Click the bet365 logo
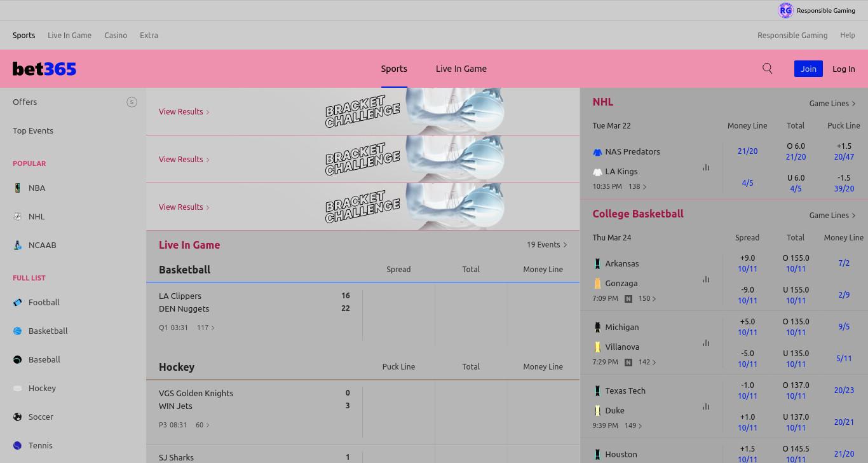 (x=44, y=69)
